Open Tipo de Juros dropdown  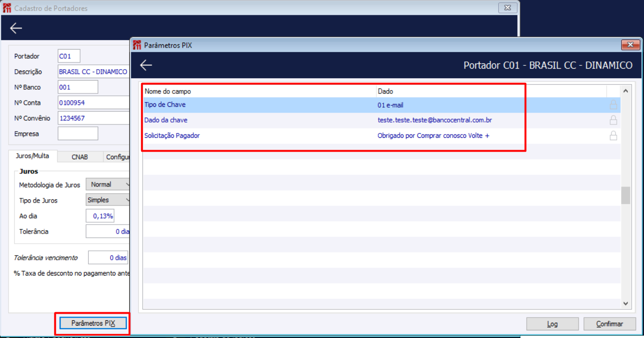pos(108,200)
